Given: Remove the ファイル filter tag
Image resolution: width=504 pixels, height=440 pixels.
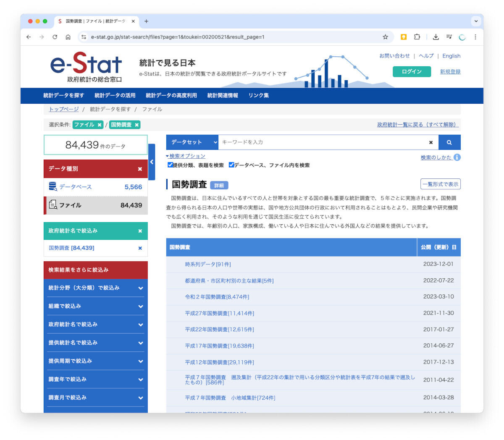Looking at the screenshot, I should coord(100,125).
